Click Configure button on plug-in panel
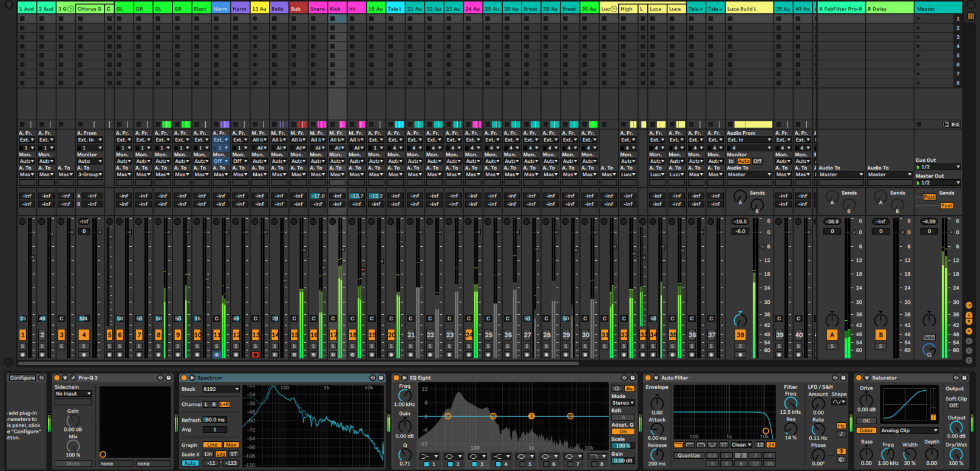 (22, 378)
